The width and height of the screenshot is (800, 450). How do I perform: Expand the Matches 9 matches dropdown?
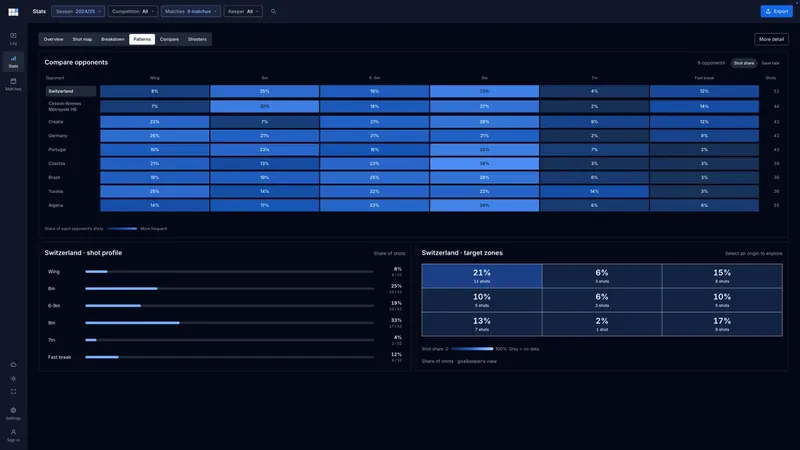191,11
